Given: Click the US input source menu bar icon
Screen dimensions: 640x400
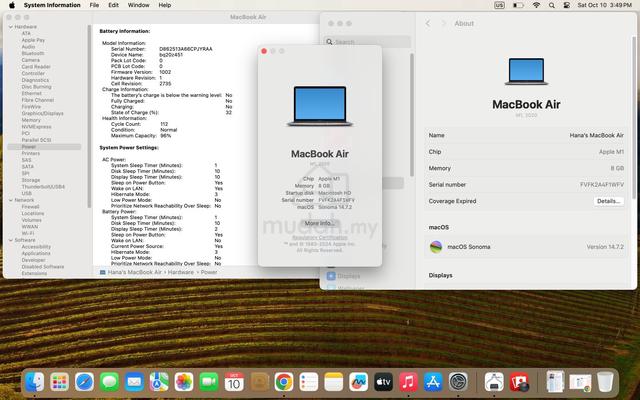Looking at the screenshot, I should coord(499,5).
